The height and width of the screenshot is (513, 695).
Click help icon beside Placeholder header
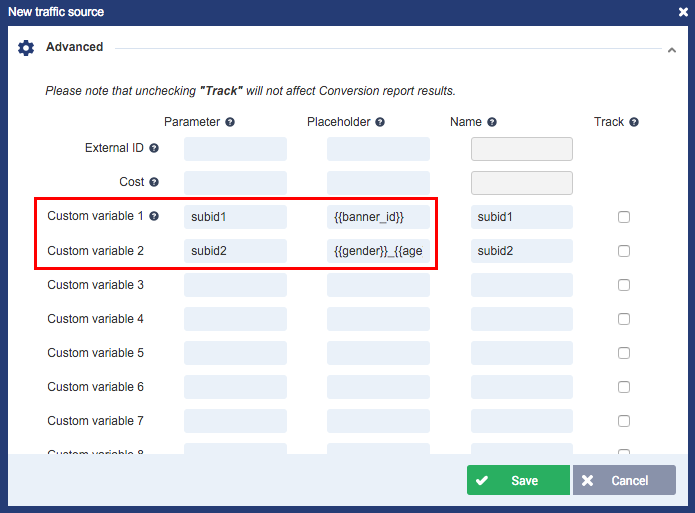tap(380, 122)
